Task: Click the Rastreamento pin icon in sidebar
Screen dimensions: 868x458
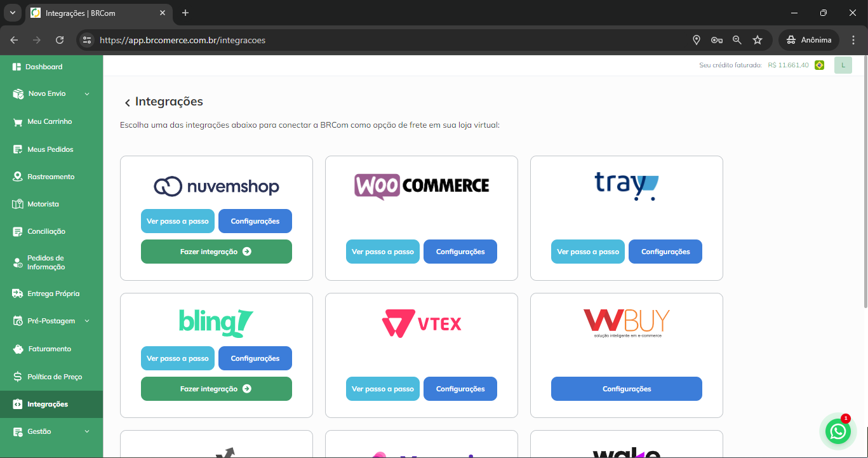Action: (x=18, y=177)
